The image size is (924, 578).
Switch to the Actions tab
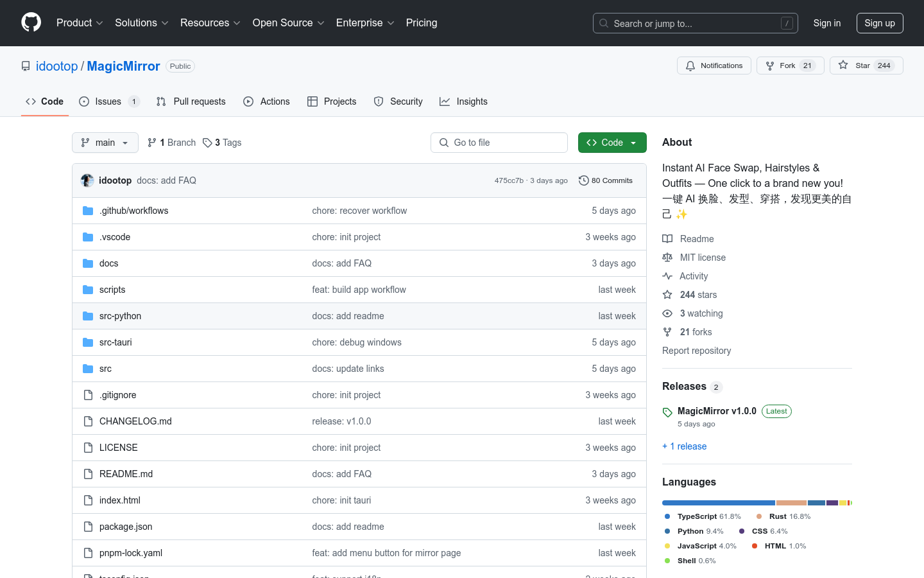(x=267, y=101)
